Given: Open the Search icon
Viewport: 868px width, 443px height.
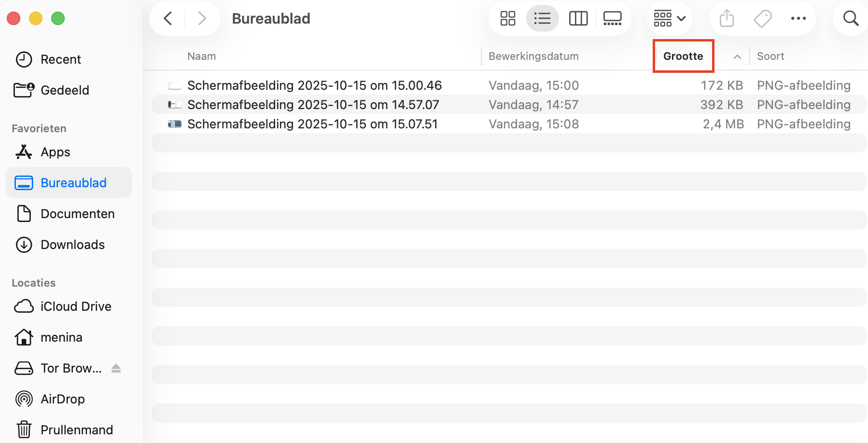Looking at the screenshot, I should point(851,18).
